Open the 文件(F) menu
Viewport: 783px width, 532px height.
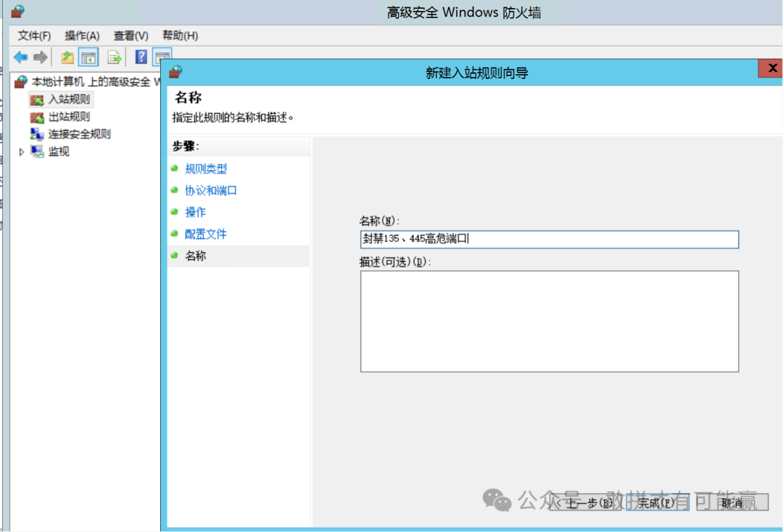tap(35, 36)
